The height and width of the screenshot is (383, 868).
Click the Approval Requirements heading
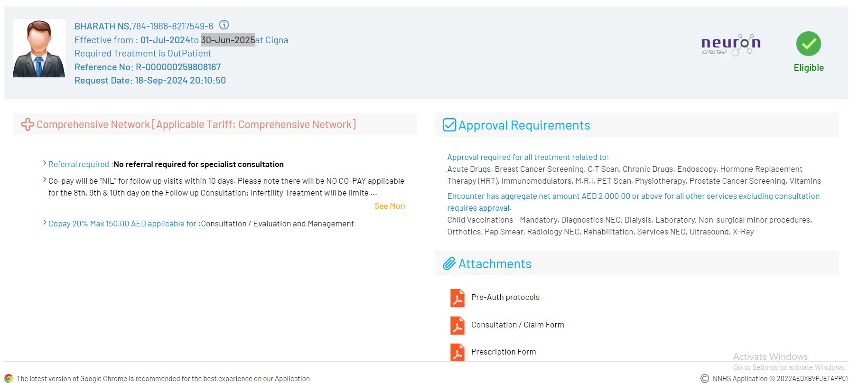pos(524,125)
